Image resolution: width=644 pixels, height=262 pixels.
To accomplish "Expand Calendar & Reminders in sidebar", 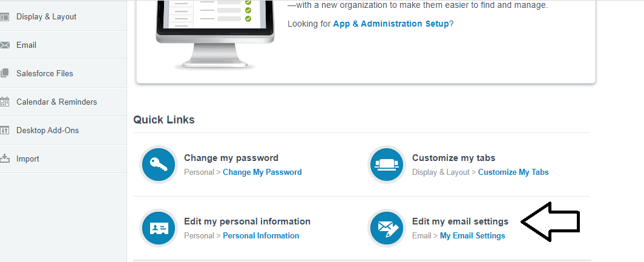I will pos(56,102).
